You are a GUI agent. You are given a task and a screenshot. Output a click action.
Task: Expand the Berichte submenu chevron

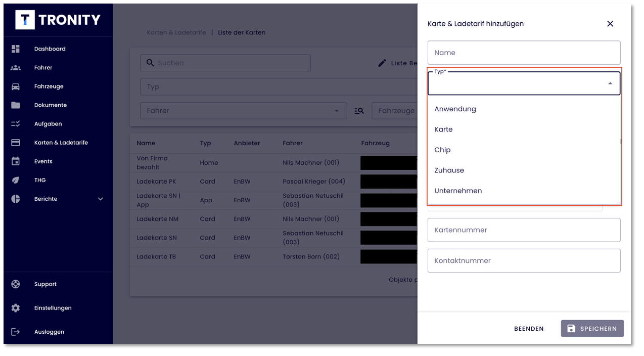[100, 199]
